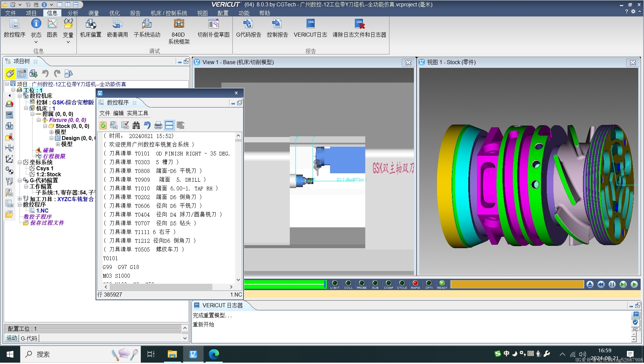Screen dimensions: 644x364
Task: Expand the 模型 node under Stock
Action: click(x=51, y=132)
